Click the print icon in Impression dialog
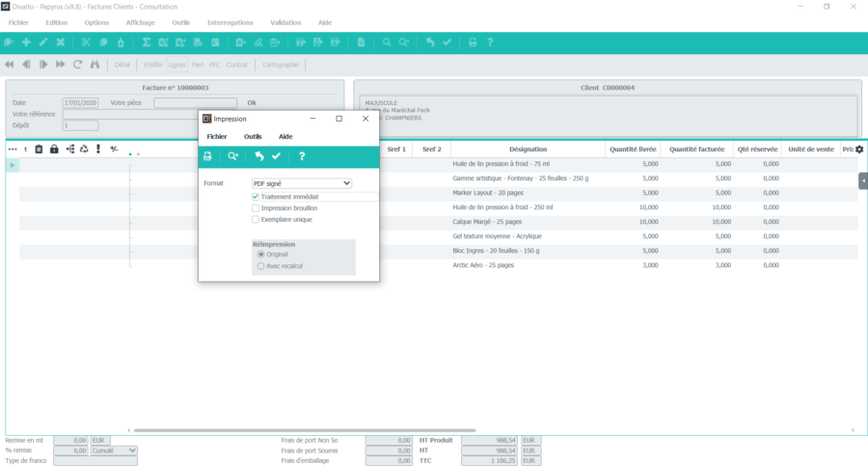The image size is (868, 466). [207, 156]
